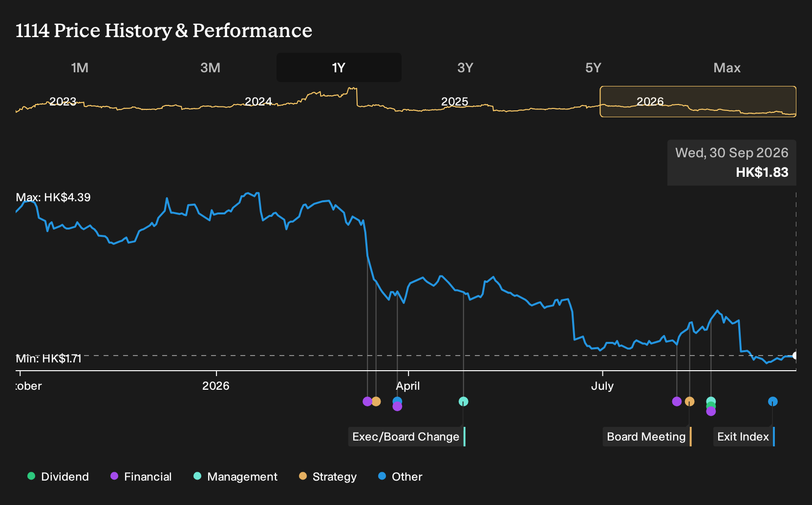The image size is (812, 505).
Task: Select the green dividend dot in the August stack
Action: (x=711, y=406)
